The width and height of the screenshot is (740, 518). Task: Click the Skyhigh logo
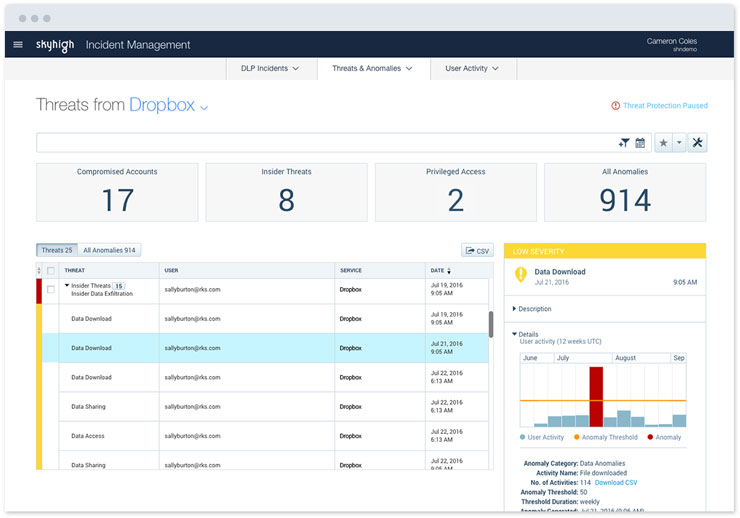point(55,45)
